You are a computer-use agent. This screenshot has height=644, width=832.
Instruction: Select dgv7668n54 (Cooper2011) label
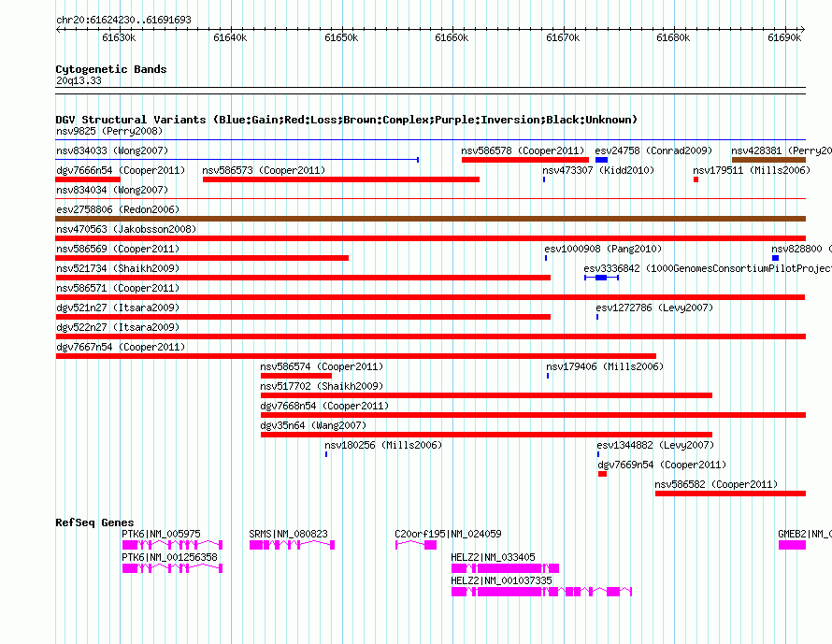324,406
